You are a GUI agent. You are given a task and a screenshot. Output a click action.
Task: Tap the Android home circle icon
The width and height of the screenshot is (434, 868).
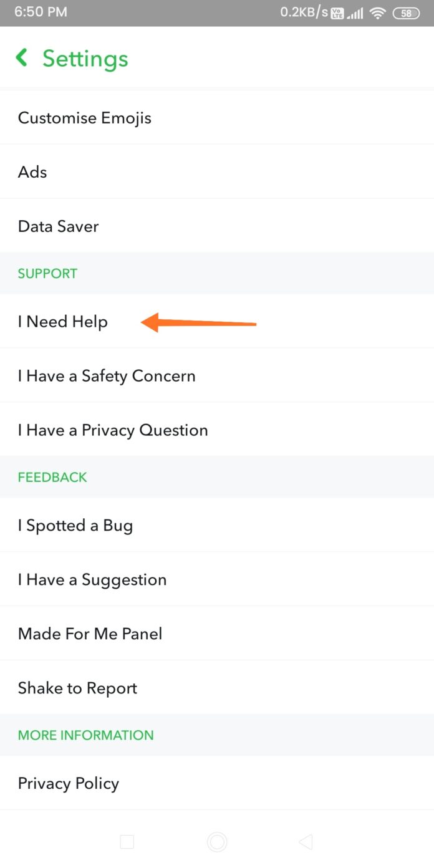click(217, 842)
